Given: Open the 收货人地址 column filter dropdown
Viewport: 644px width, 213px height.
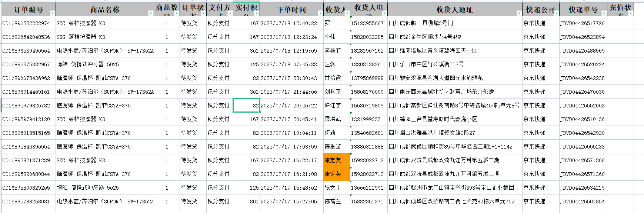Looking at the screenshot, I should (519, 13).
